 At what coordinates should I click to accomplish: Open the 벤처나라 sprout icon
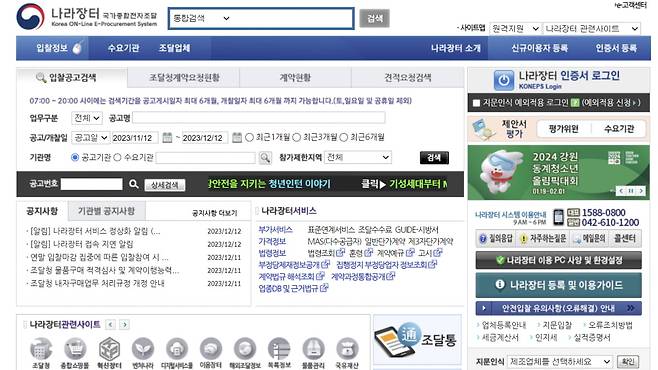coord(143,353)
